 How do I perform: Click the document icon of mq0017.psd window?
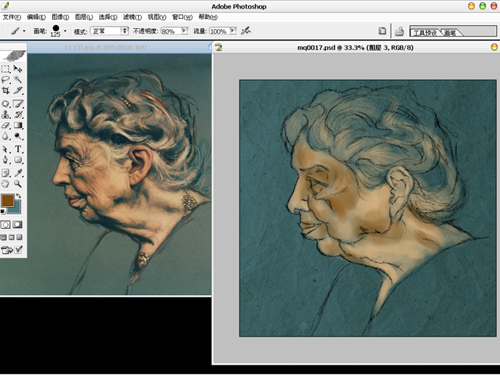218,47
